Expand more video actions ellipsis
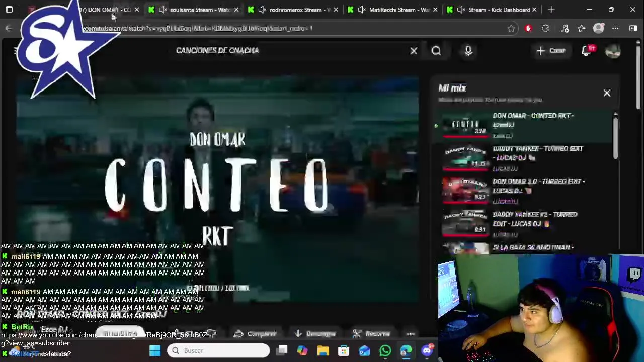Image resolution: width=644 pixels, height=362 pixels. [x=411, y=334]
